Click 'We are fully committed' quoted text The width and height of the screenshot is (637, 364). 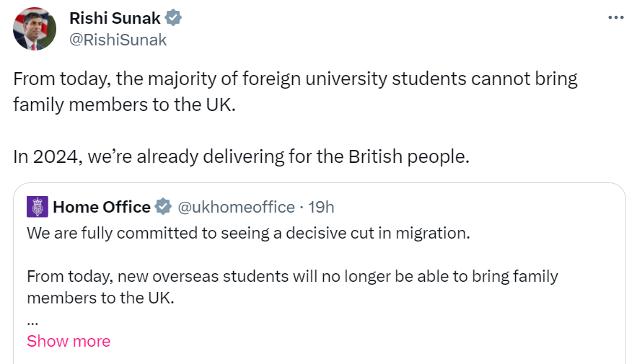[x=248, y=234]
